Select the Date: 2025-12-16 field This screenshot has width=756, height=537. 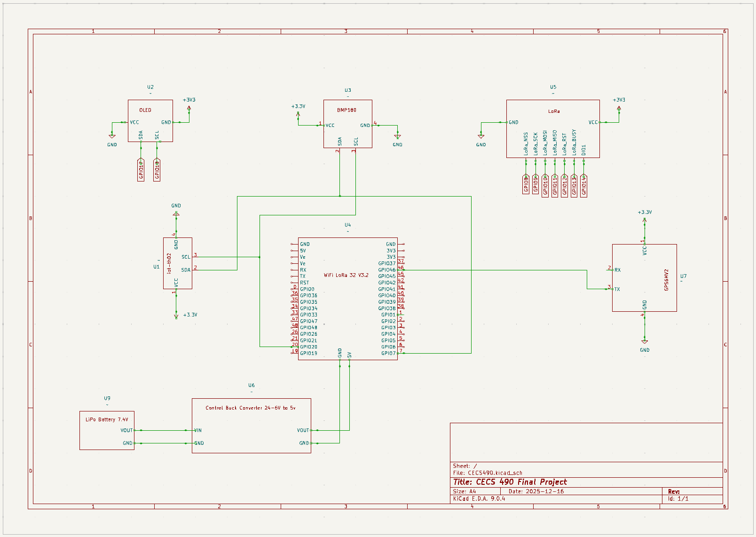(x=536, y=491)
